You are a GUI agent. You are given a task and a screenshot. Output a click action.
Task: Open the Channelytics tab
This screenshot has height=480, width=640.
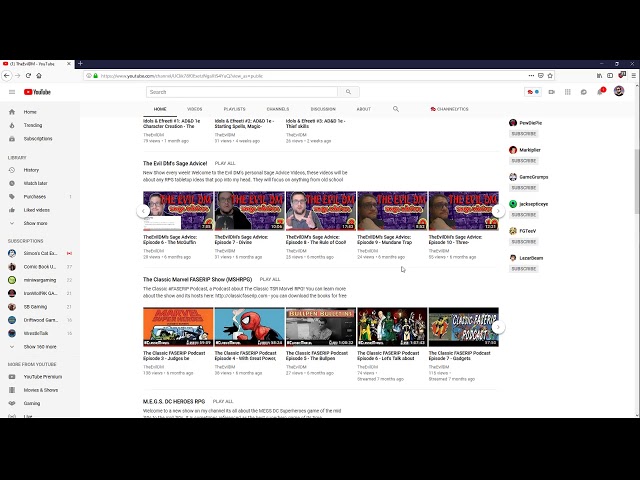pos(449,109)
